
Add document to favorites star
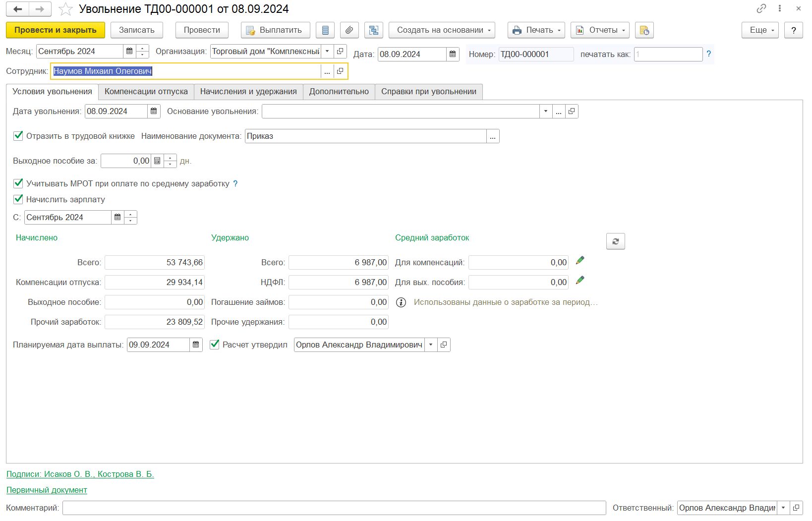(66, 9)
